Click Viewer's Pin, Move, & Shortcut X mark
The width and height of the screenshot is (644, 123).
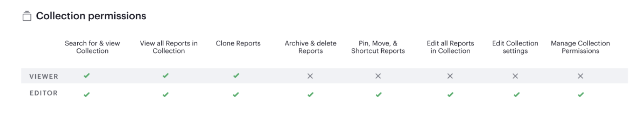coord(378,76)
